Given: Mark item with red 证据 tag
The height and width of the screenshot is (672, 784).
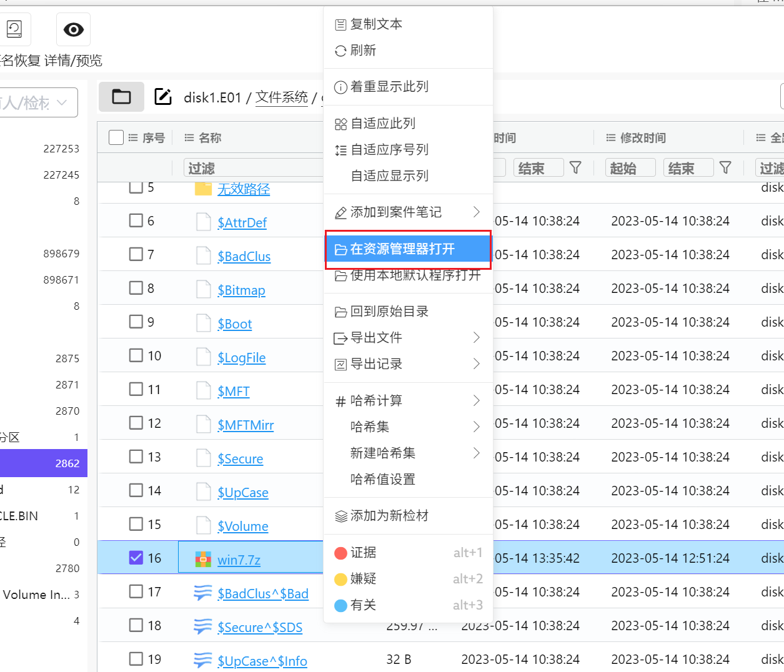Looking at the screenshot, I should tap(363, 553).
